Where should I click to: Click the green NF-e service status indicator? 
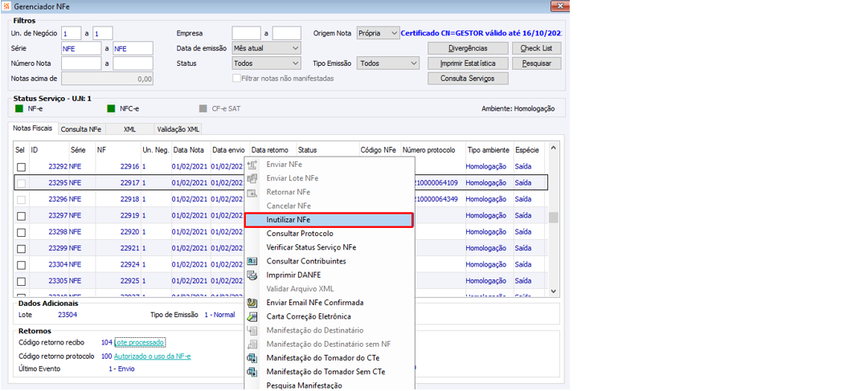(18, 109)
